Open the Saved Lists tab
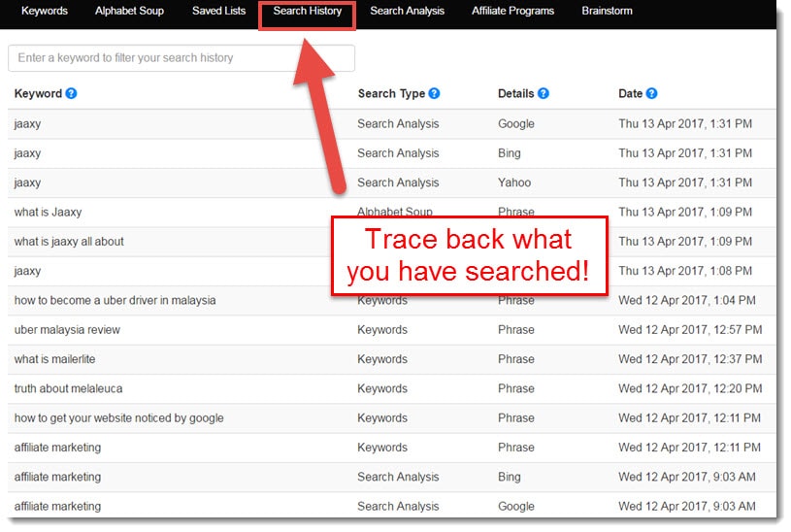The height and width of the screenshot is (532, 791). (219, 11)
